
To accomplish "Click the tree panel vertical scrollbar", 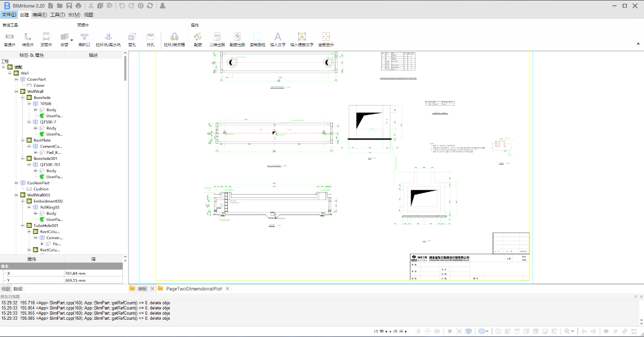I will tap(125, 69).
